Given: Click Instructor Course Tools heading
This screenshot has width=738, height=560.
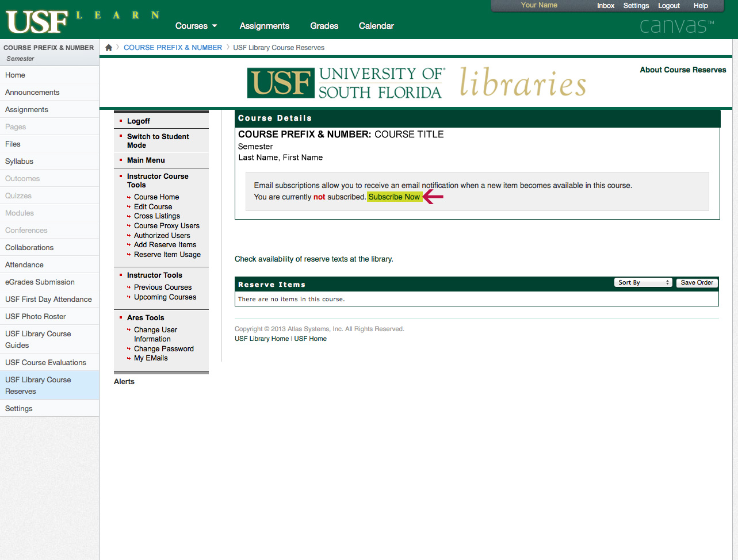Looking at the screenshot, I should [158, 181].
